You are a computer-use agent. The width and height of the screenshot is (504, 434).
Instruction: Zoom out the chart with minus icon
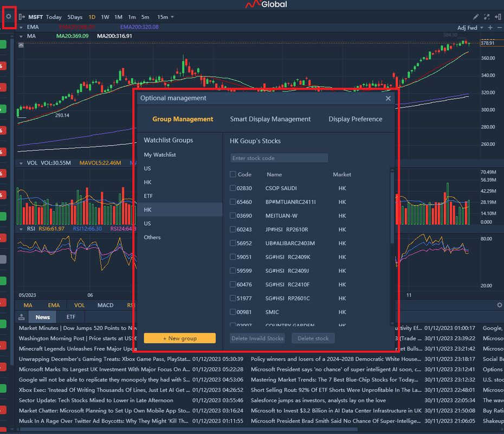500,28
